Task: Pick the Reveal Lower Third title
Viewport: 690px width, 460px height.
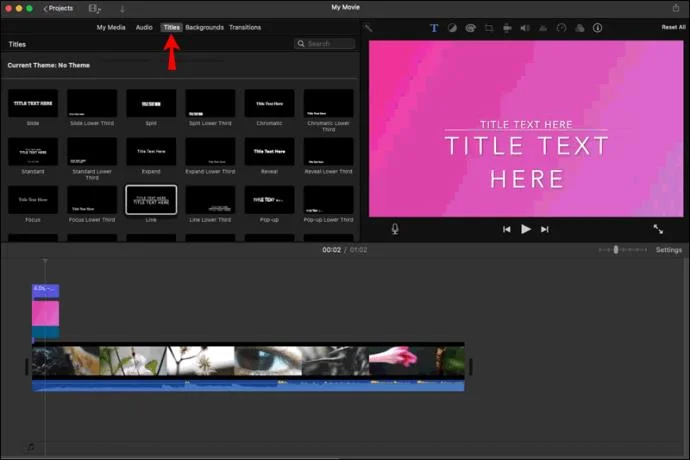Action: (328, 151)
